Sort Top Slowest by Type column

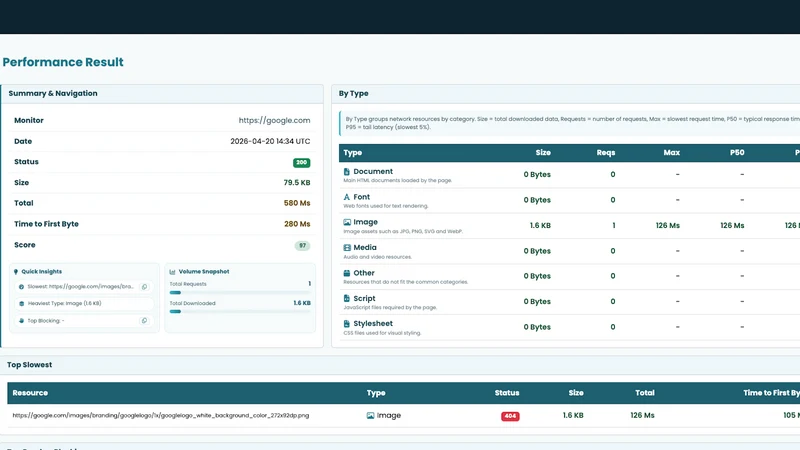[x=376, y=393]
